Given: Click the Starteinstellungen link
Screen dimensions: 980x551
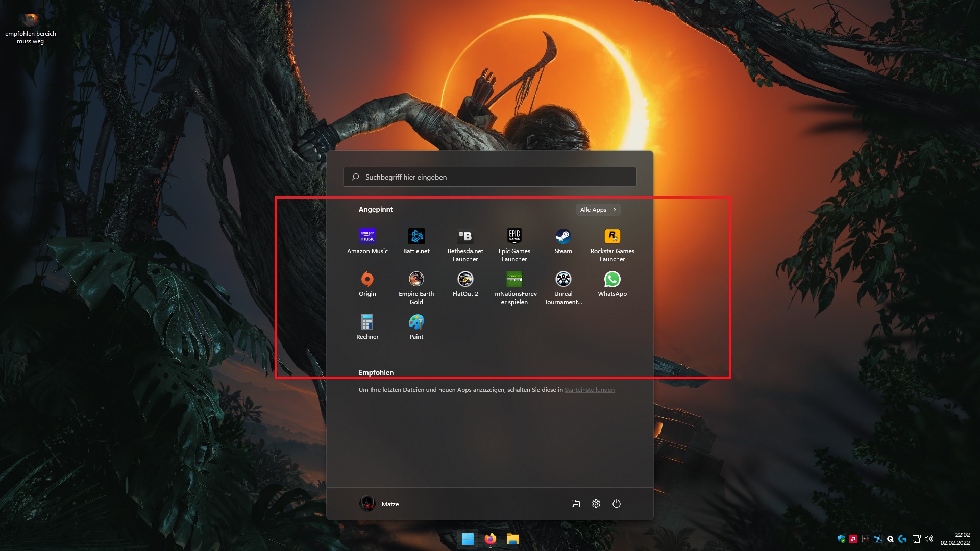Looking at the screenshot, I should tap(589, 390).
